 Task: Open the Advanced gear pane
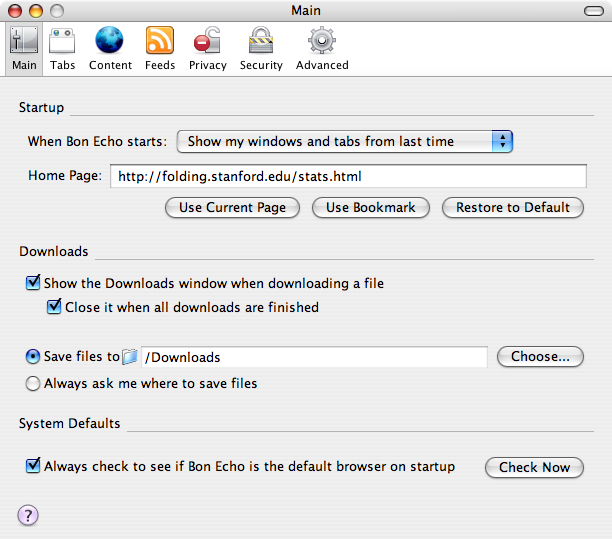pyautogui.click(x=322, y=49)
